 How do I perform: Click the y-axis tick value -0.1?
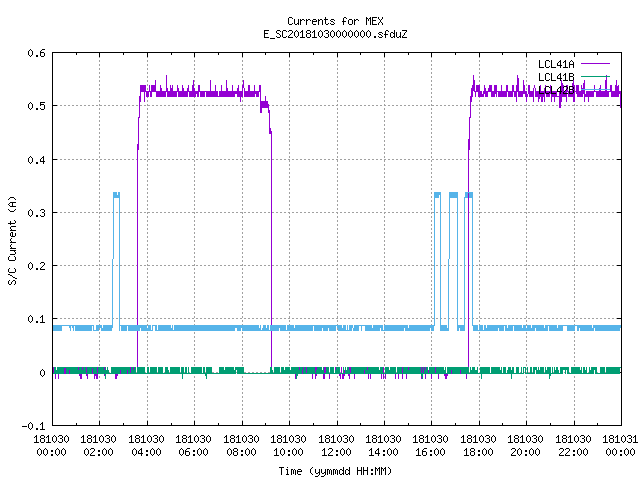[x=33, y=426]
